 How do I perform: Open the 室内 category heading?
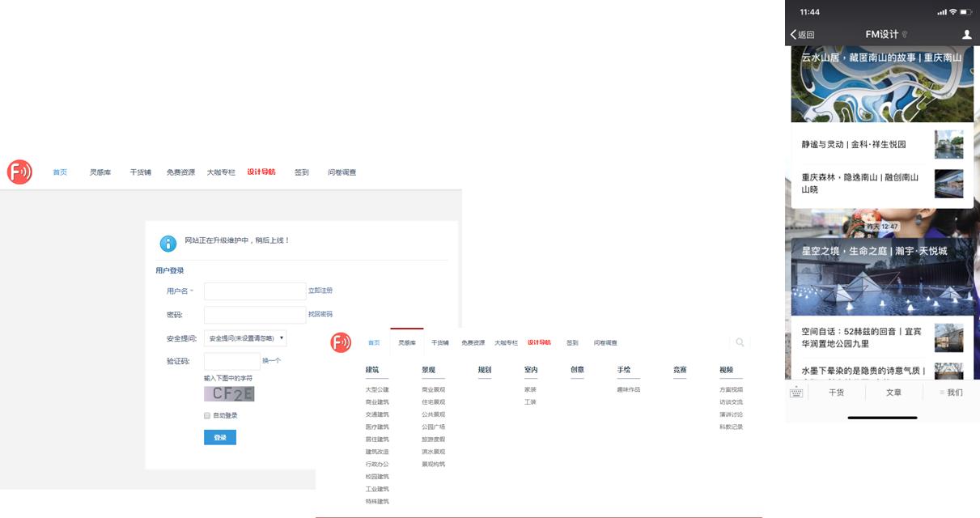(x=531, y=370)
